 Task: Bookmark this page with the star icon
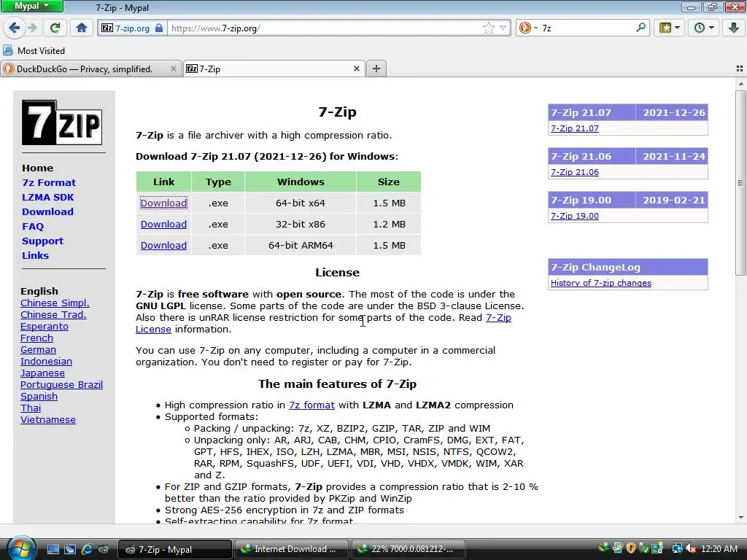click(488, 28)
